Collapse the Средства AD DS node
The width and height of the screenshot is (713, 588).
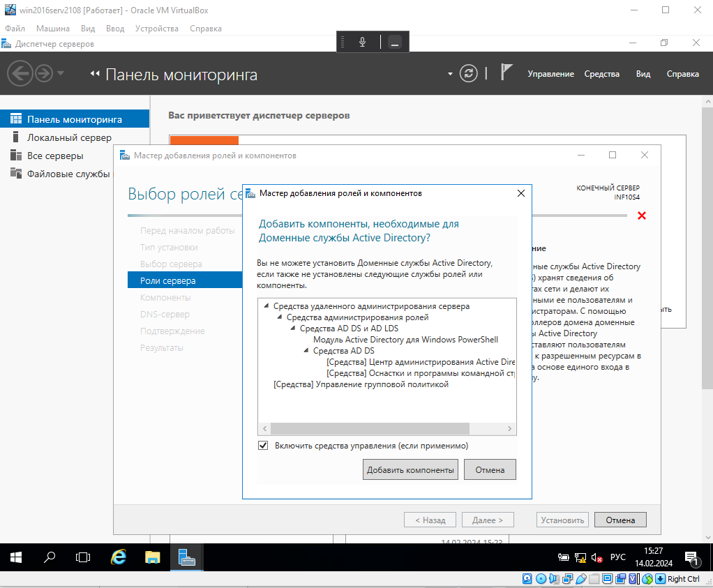point(306,351)
